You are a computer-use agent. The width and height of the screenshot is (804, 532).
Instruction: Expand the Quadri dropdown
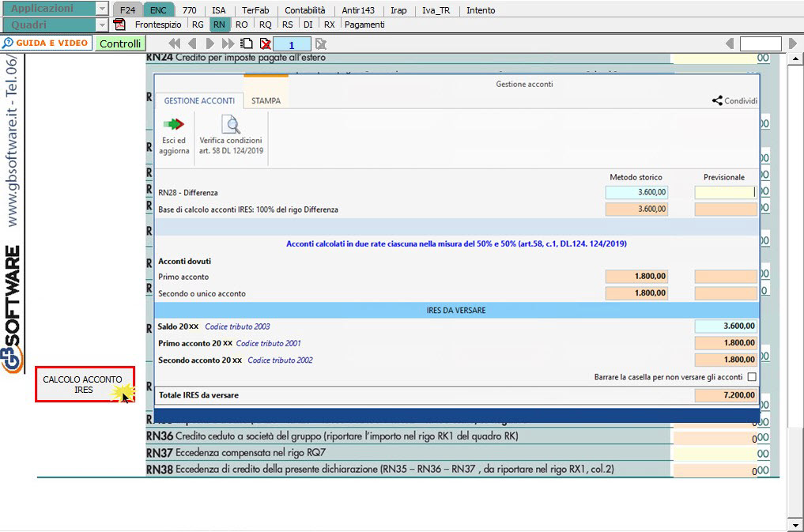[x=101, y=25]
